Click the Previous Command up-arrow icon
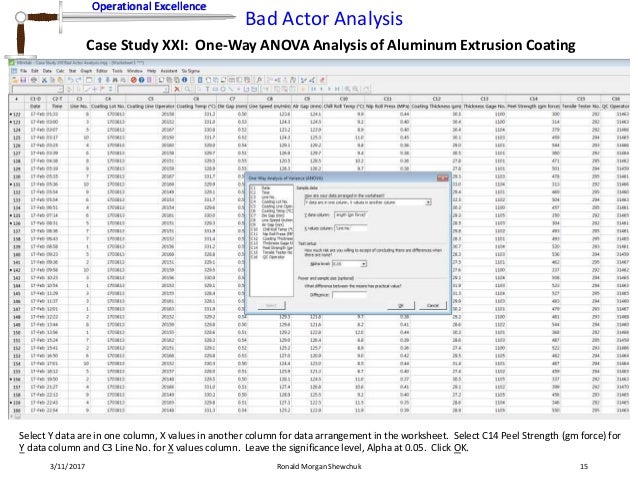Screen dimensions: 638x479 100,80
